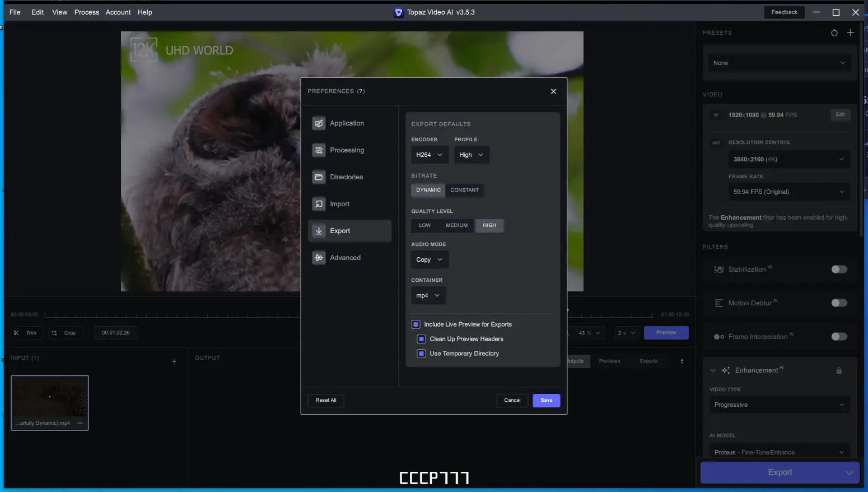Image resolution: width=868 pixels, height=492 pixels.
Task: Open the Edit menu
Action: point(38,12)
